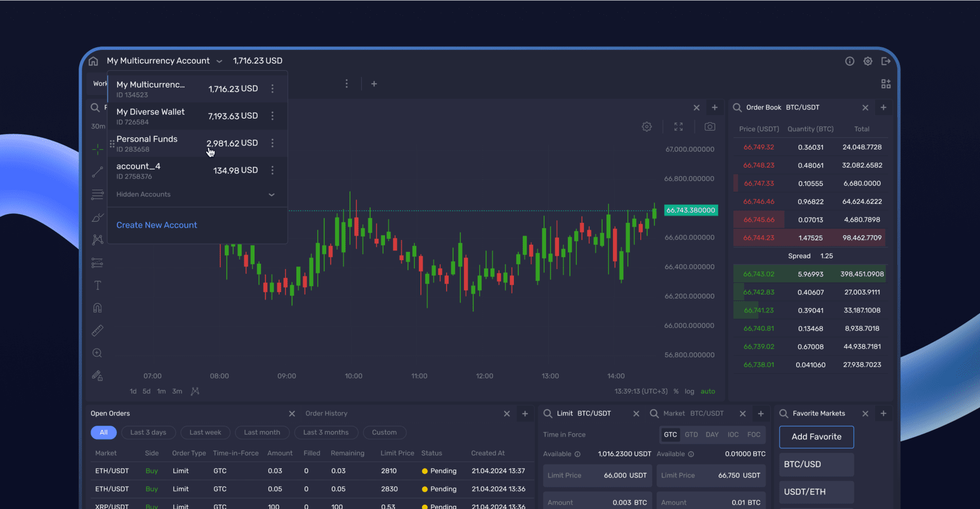Screen dimensions: 980x509
Task: Collapse the My Multicurrency Account dropdown
Action: pos(219,61)
